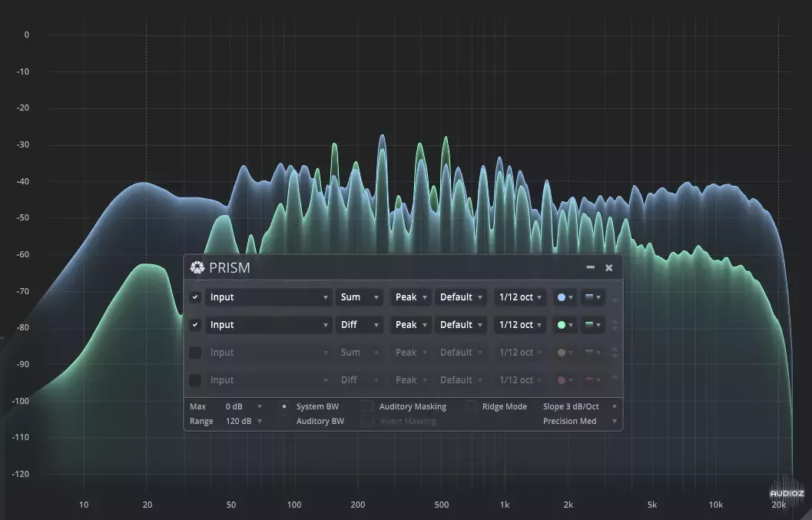
Task: Open the blue color picker for Sum trace
Action: click(x=565, y=297)
